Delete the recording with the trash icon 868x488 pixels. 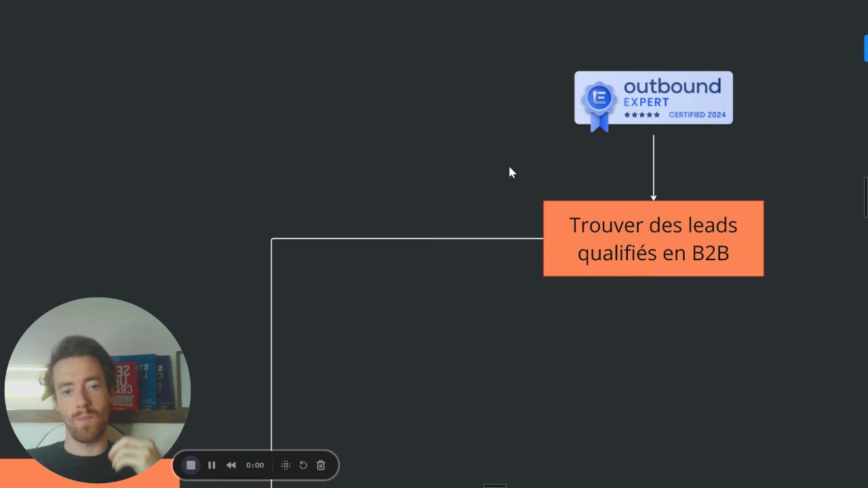coord(321,465)
